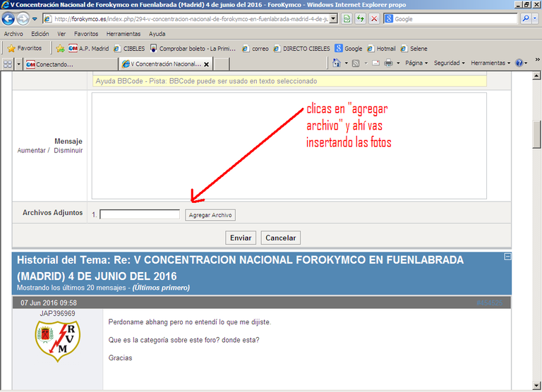This screenshot has height=392, width=542.
Task: Expand the address bar URL dropdown
Action: click(x=334, y=19)
